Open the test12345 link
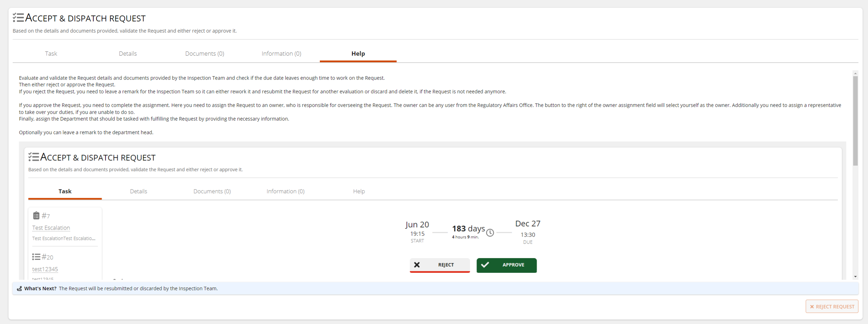Image resolution: width=868 pixels, height=324 pixels. (45, 269)
